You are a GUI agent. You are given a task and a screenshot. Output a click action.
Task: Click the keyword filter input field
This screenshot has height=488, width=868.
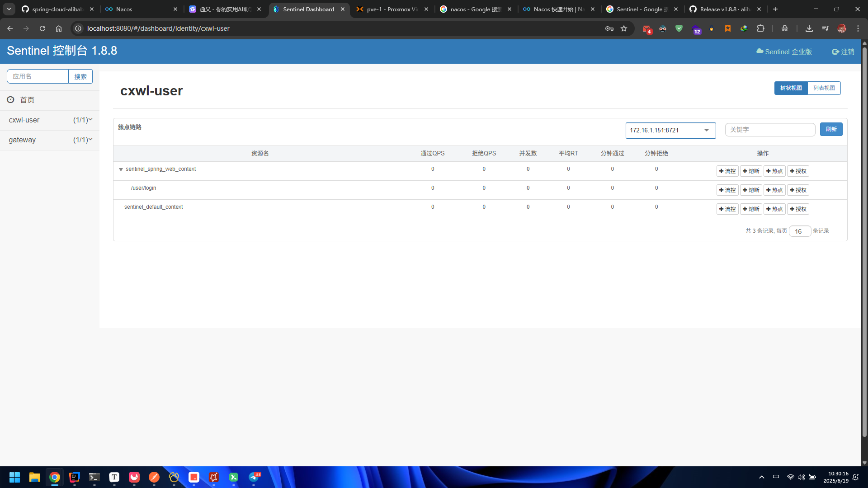(x=769, y=130)
